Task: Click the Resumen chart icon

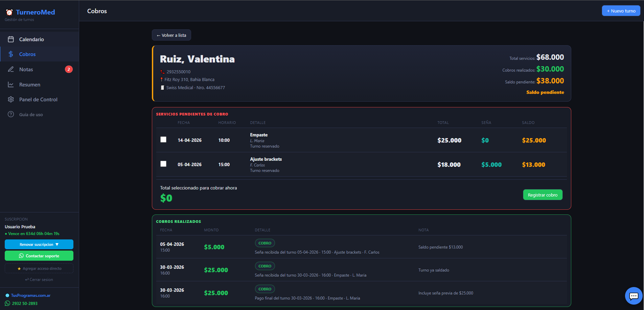Action: (11, 85)
